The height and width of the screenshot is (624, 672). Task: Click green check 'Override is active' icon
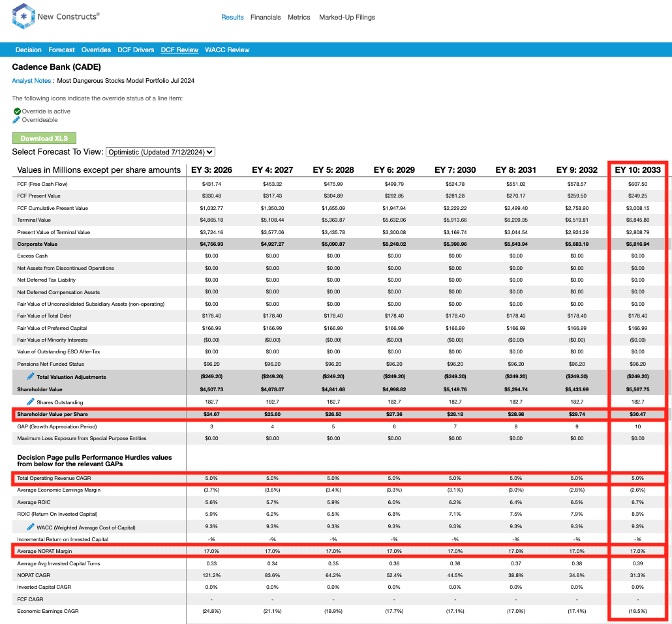17,111
